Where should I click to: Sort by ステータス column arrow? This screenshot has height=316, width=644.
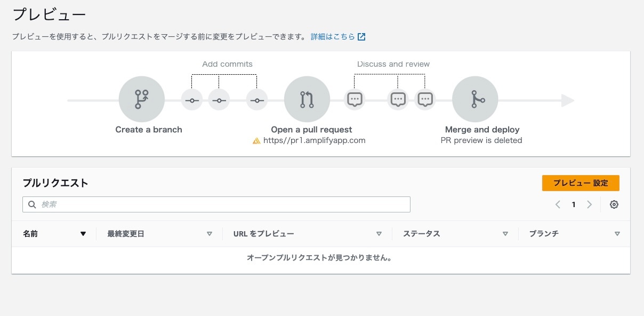505,234
